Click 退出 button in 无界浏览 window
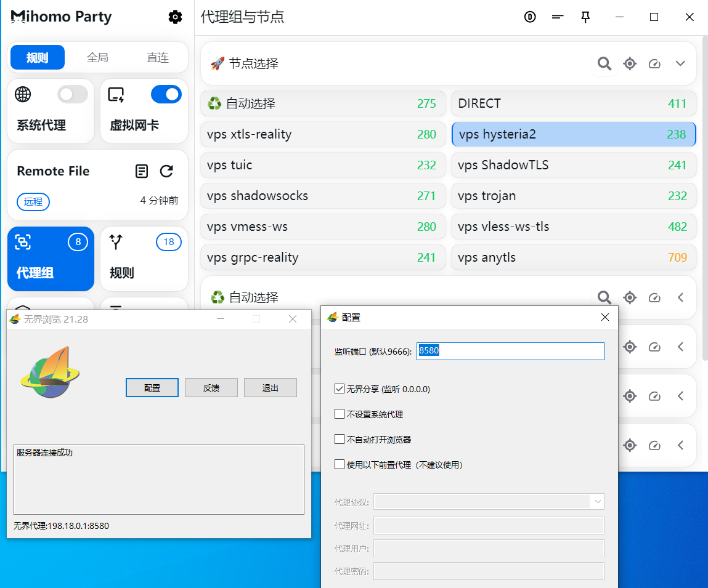The image size is (708, 588). pyautogui.click(x=271, y=388)
